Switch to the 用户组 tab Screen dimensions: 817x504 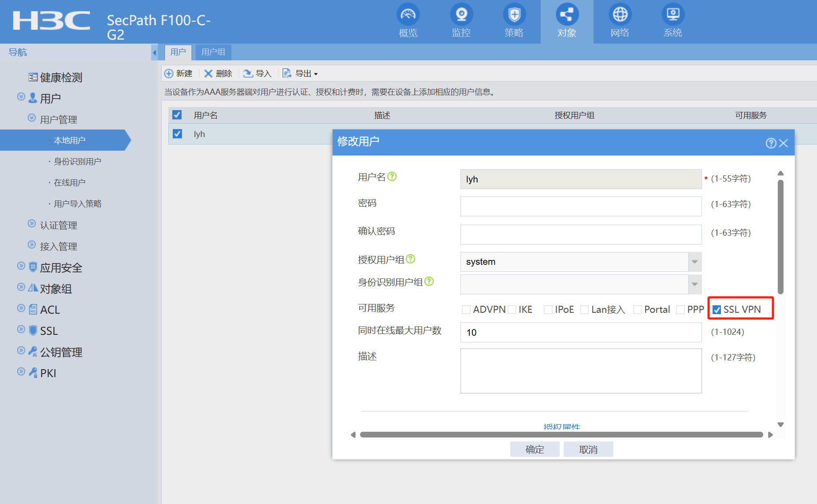tap(213, 52)
